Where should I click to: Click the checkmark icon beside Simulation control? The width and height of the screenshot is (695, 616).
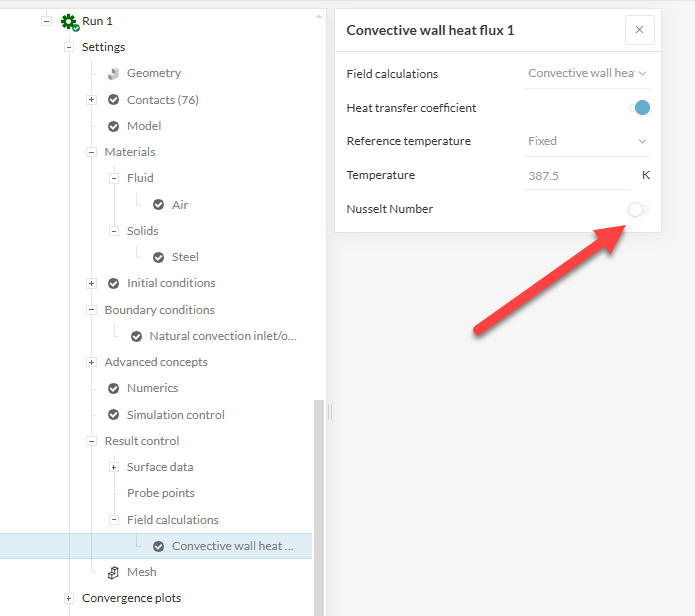click(113, 415)
